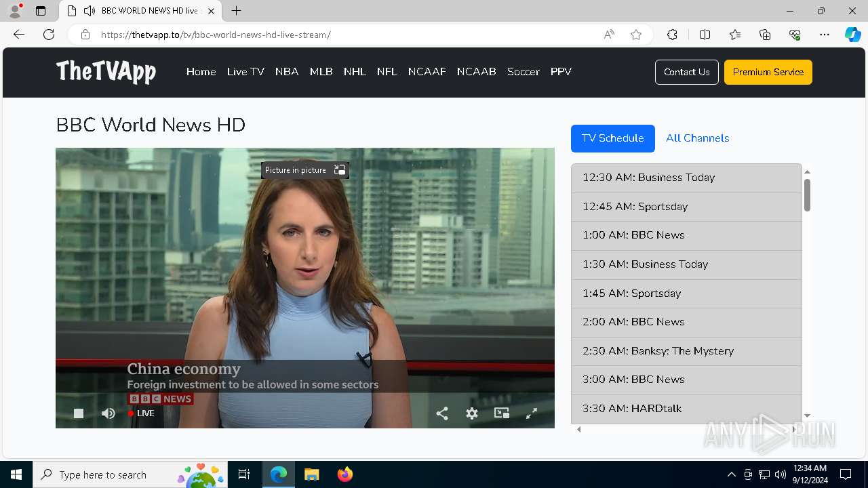Click the Premium Service button
The image size is (868, 488).
[768, 72]
